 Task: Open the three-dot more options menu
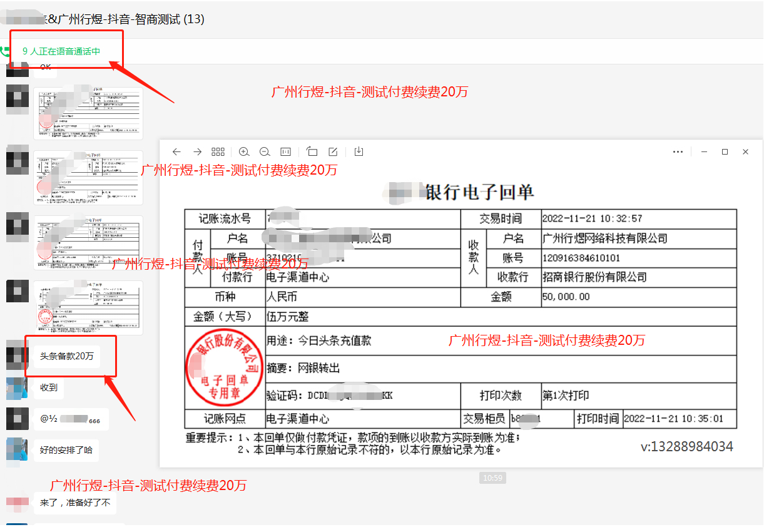tap(678, 152)
